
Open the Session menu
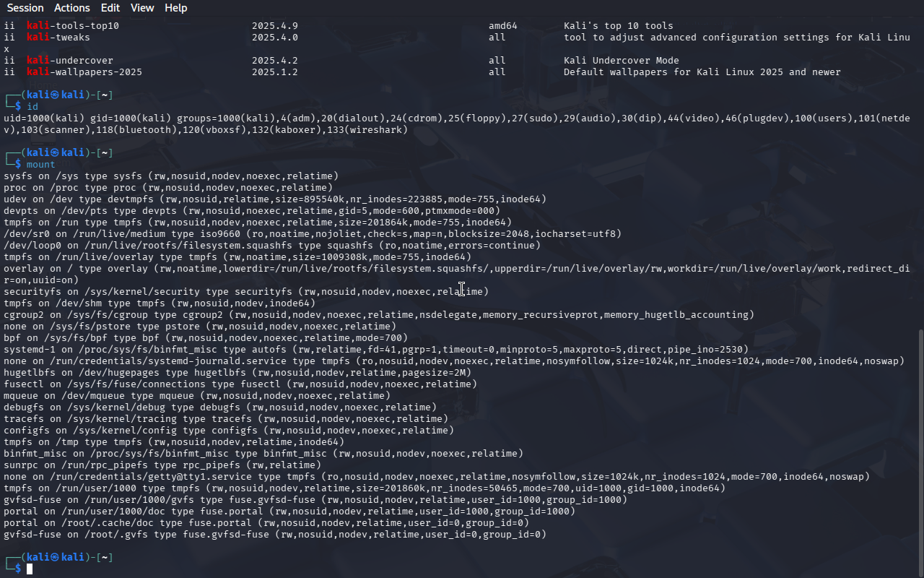(25, 8)
